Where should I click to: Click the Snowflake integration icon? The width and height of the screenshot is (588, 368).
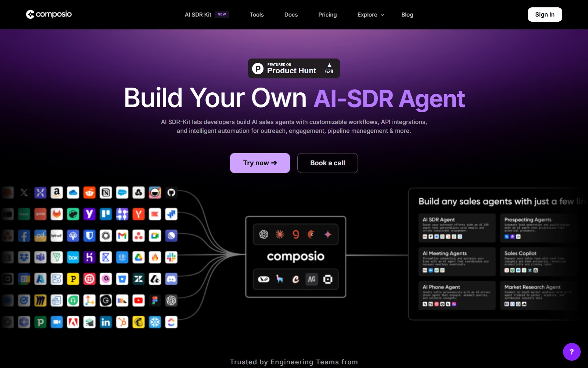pyautogui.click(x=155, y=322)
